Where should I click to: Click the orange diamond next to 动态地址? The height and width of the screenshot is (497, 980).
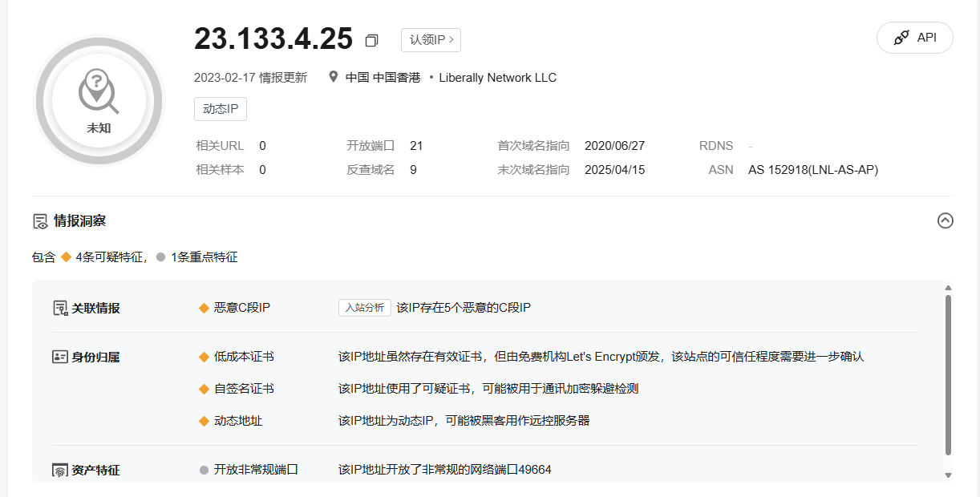tap(204, 421)
